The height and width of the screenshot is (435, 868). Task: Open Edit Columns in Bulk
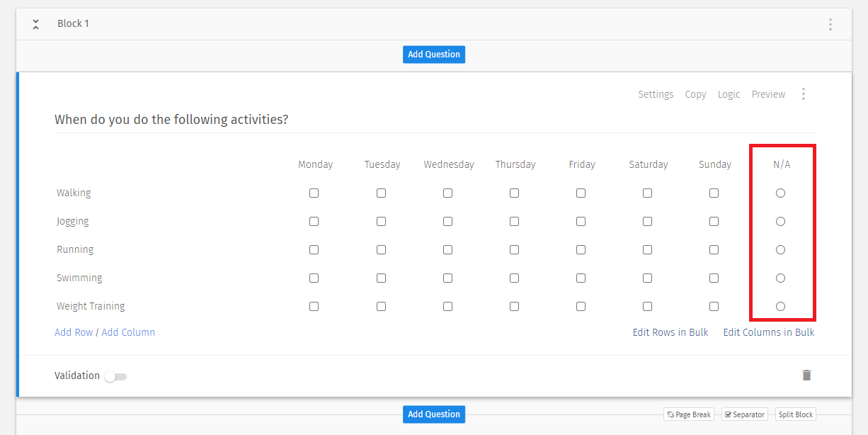[x=768, y=332]
